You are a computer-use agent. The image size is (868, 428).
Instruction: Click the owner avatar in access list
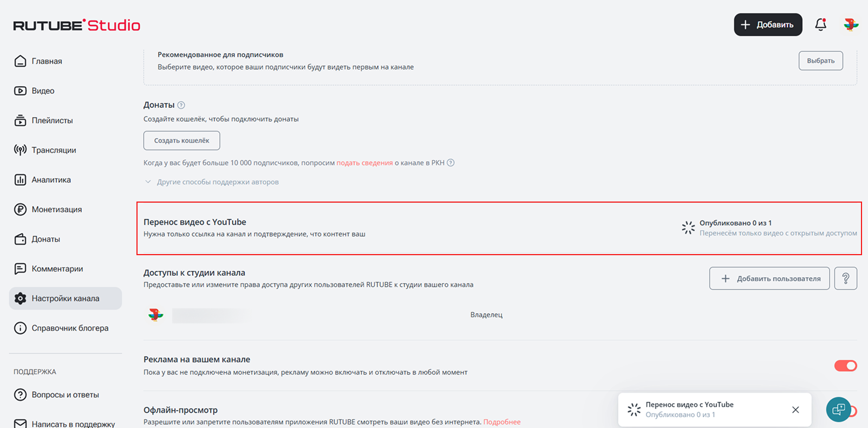156,315
